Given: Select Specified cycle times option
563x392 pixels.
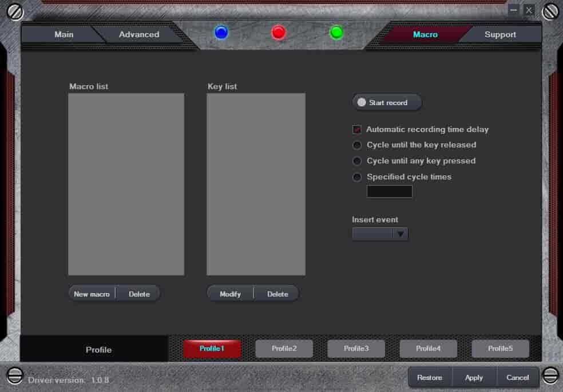Looking at the screenshot, I should [x=357, y=177].
